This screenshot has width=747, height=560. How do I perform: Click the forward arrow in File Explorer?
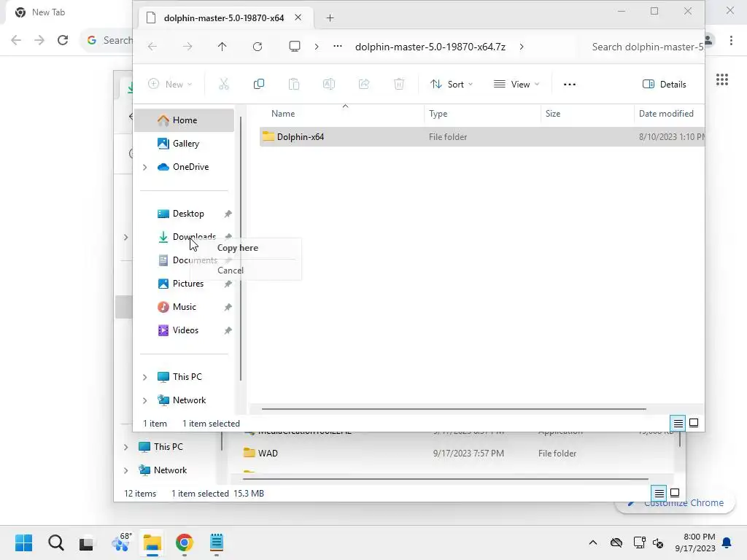(x=187, y=47)
